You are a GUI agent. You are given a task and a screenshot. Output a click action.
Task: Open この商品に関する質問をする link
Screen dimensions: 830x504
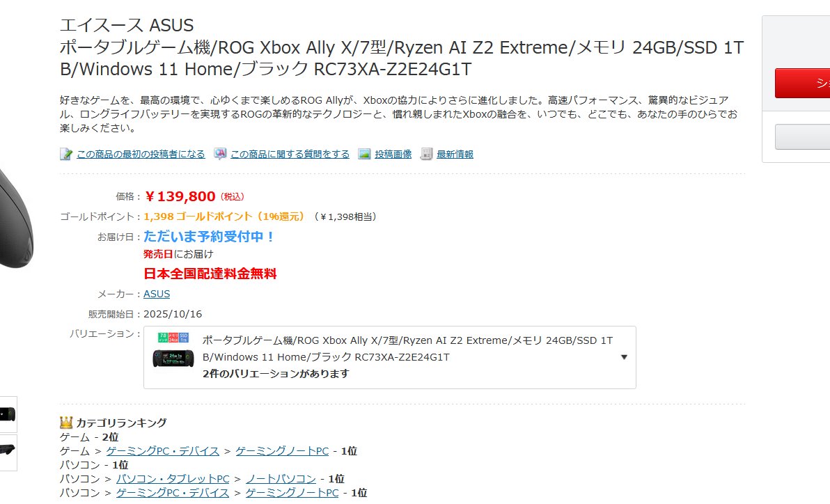(x=290, y=154)
